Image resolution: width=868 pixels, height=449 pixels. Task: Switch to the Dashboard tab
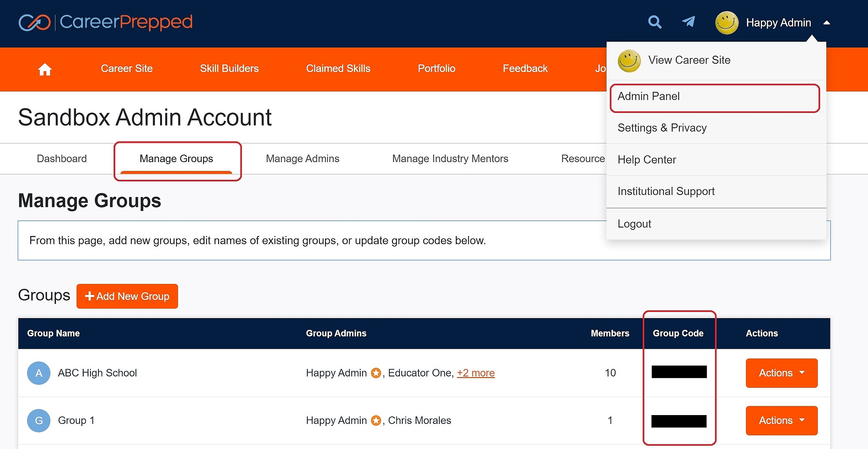point(62,158)
